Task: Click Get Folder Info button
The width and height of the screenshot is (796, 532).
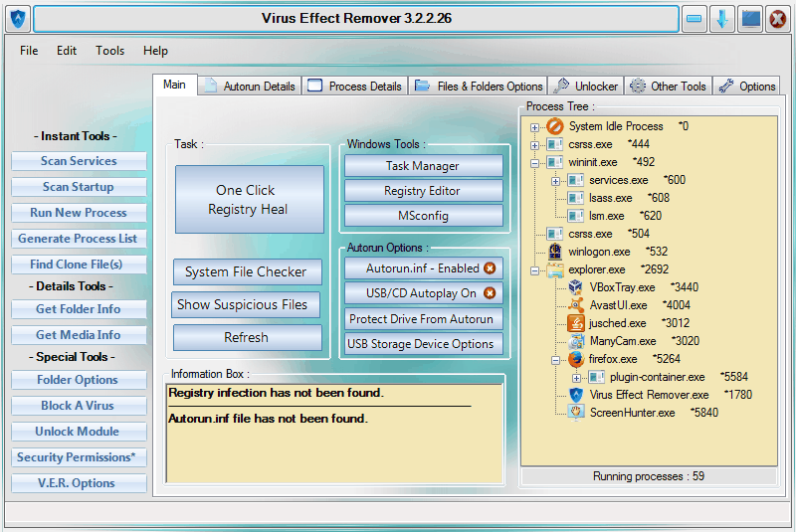Action: tap(79, 309)
